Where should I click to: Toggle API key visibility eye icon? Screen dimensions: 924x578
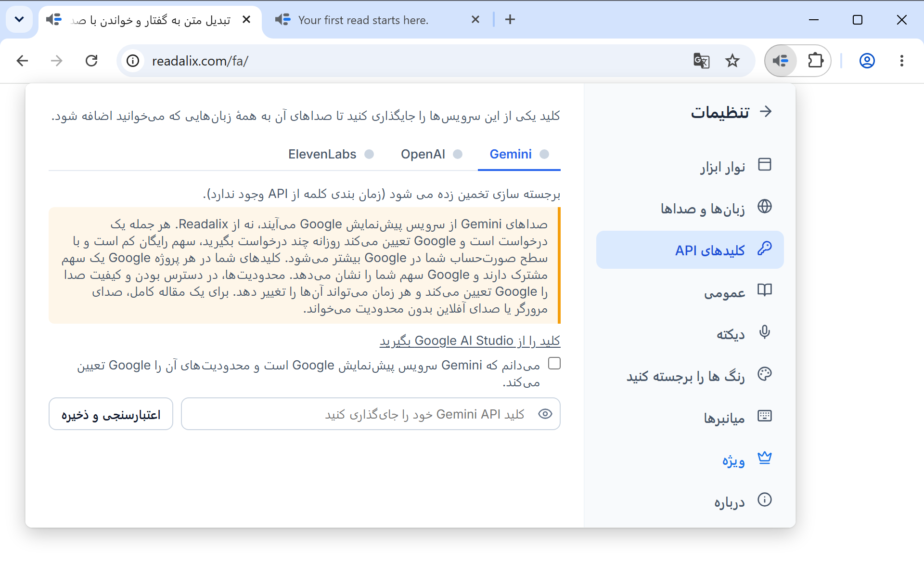(x=545, y=414)
